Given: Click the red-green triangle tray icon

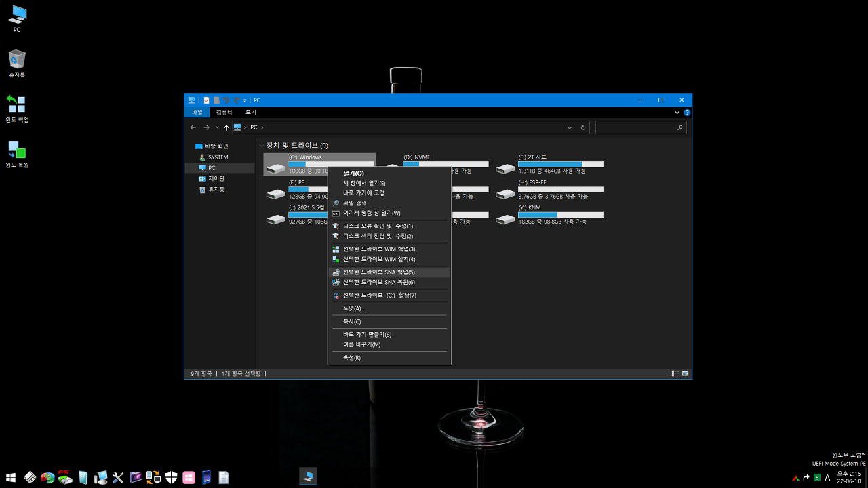Looking at the screenshot, I should click(795, 478).
